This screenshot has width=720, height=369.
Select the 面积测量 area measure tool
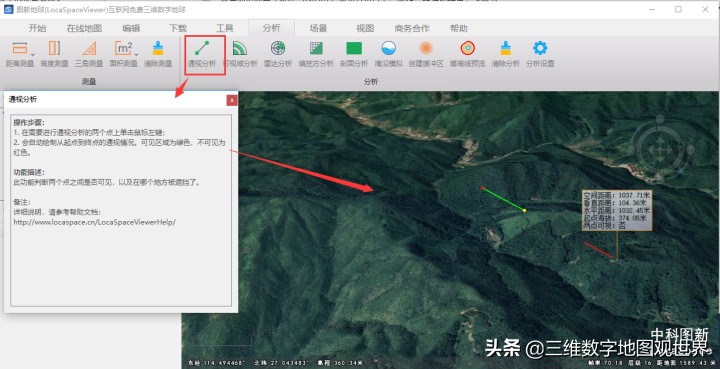tap(124, 54)
